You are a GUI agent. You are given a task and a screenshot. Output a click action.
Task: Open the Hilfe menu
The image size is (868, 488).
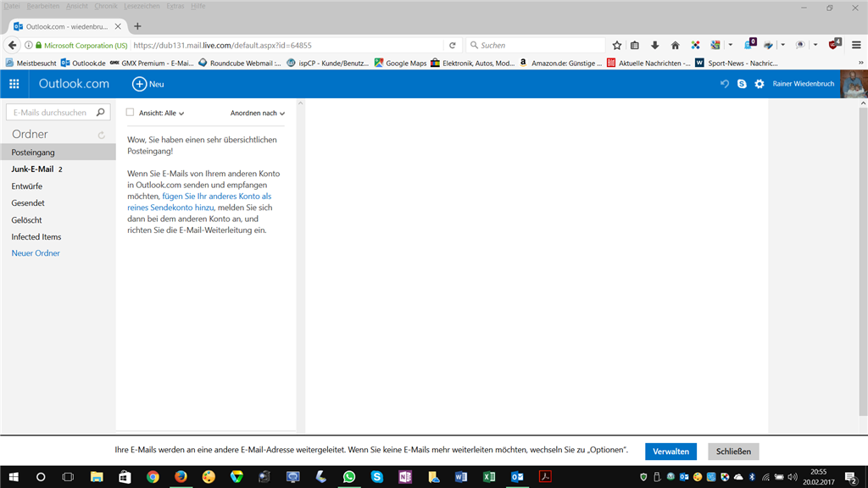click(x=198, y=6)
